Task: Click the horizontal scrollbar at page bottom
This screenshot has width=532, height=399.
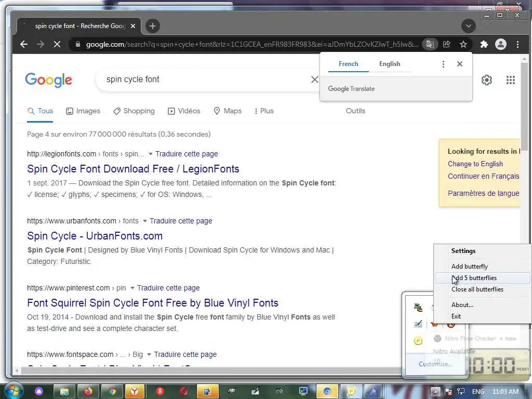Action: click(x=210, y=371)
